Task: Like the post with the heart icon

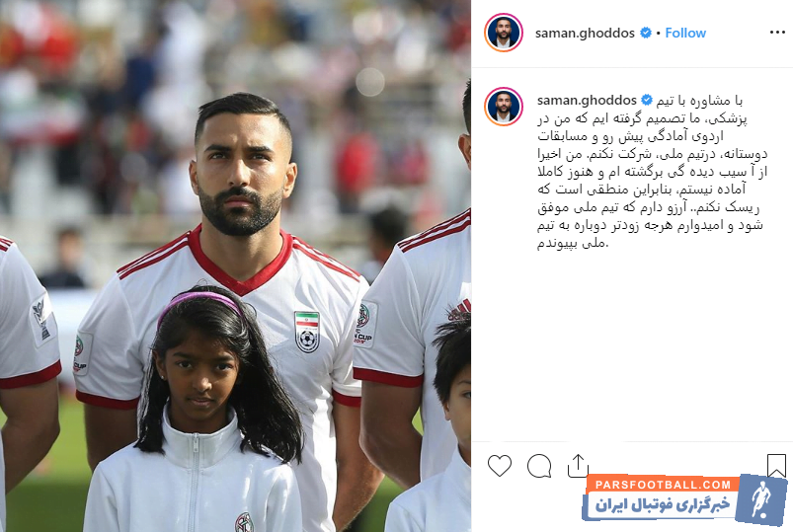Action: coord(499,465)
